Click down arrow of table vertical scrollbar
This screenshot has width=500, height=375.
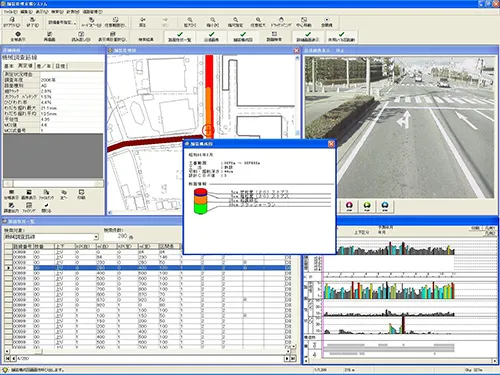point(294,347)
